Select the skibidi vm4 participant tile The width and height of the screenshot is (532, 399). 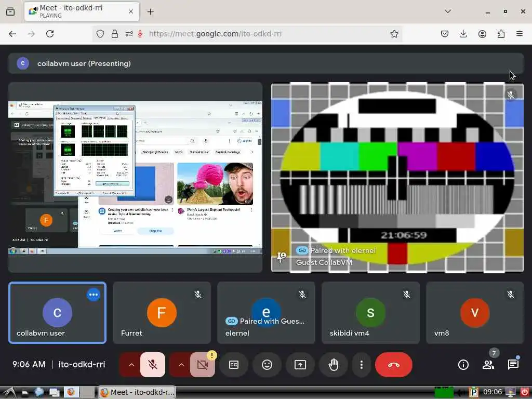coord(370,312)
